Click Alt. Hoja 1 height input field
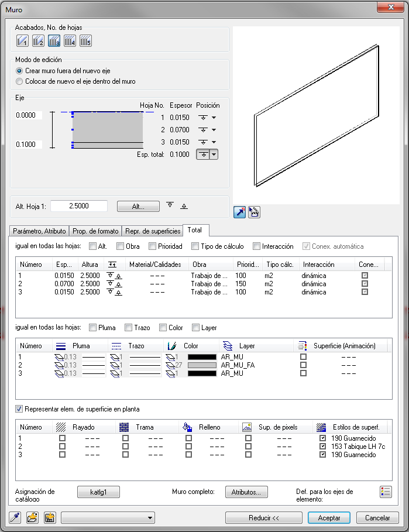This screenshot has width=409, height=532. point(79,206)
